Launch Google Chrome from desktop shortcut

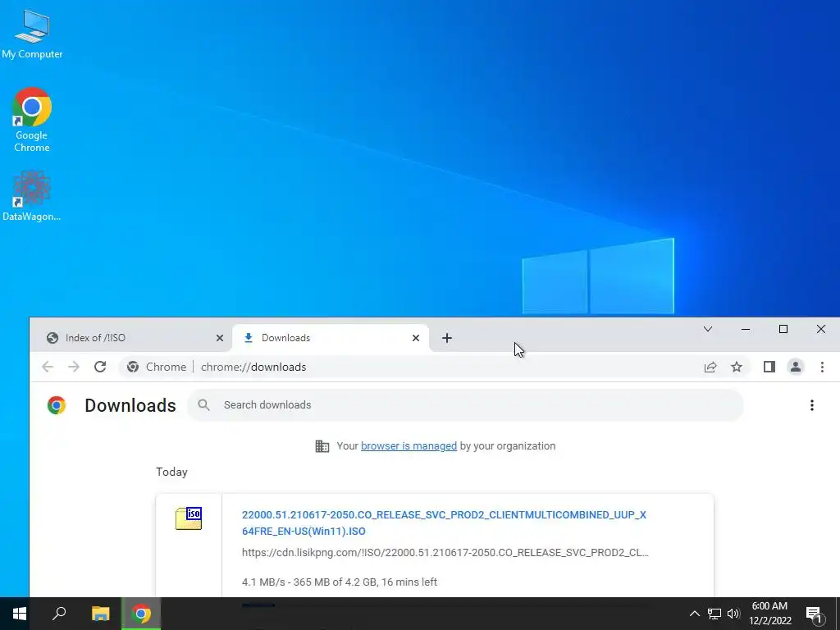(x=32, y=120)
